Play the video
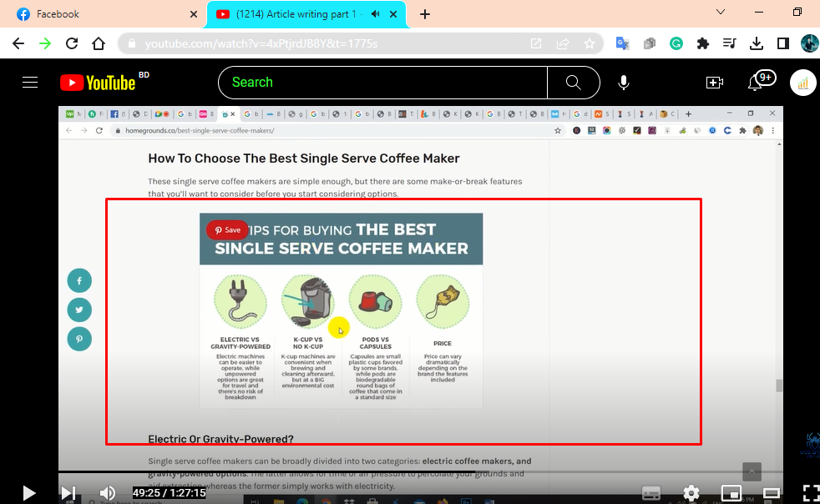The height and width of the screenshot is (504, 820). tap(28, 493)
